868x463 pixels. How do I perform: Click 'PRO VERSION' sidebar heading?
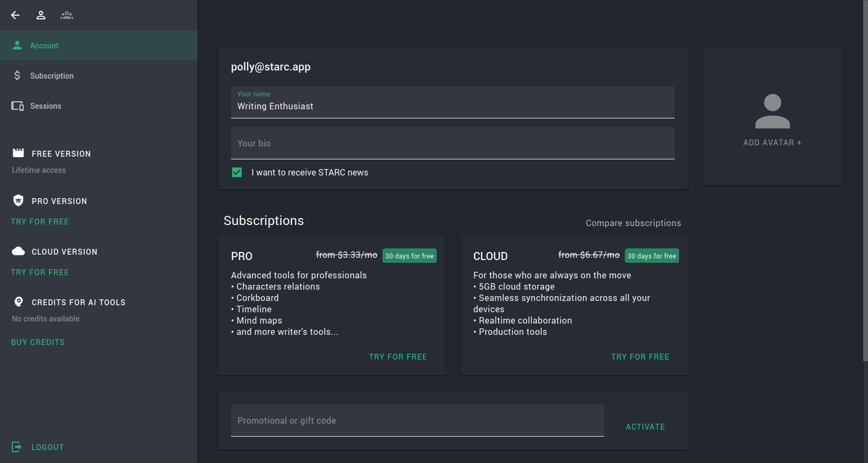click(x=59, y=201)
